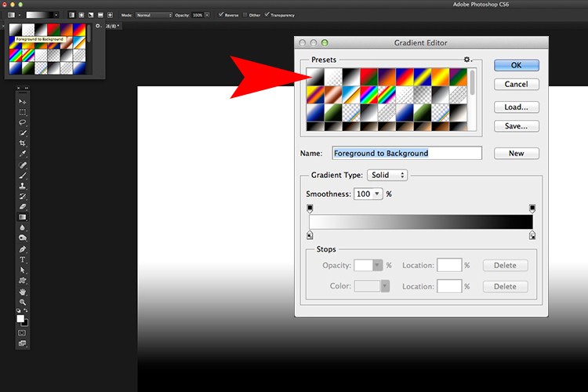Open the Stops Color dropdown arrow
The width and height of the screenshot is (588, 392).
(385, 286)
